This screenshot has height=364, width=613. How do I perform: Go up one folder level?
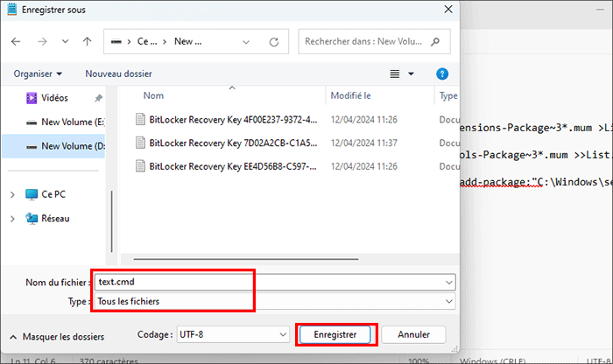[87, 41]
